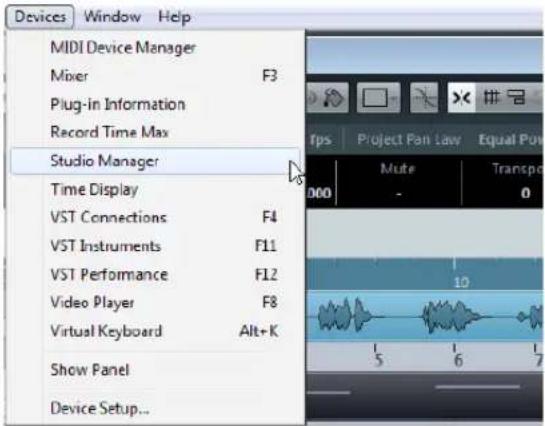The image size is (545, 426).
Task: Click Record Time Max entry
Action: tap(155, 132)
